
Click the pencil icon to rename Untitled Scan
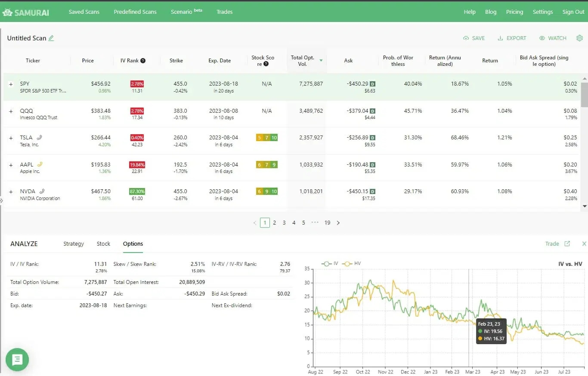51,38
